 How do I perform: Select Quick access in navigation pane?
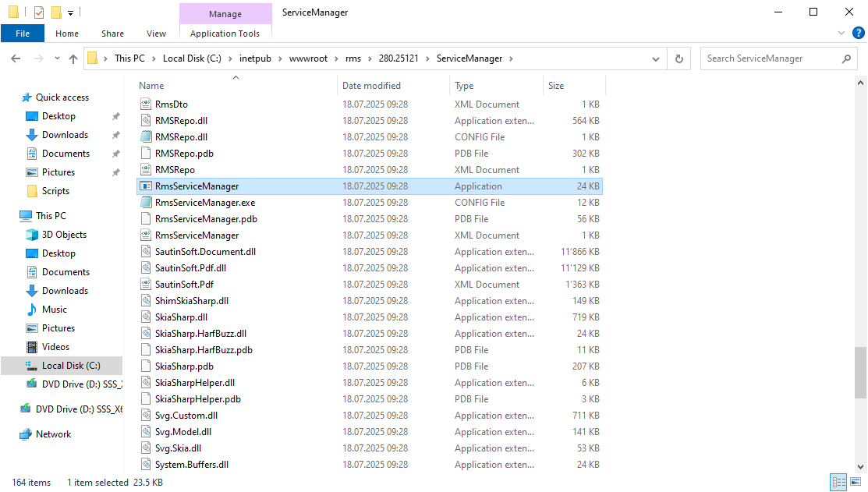click(x=62, y=97)
